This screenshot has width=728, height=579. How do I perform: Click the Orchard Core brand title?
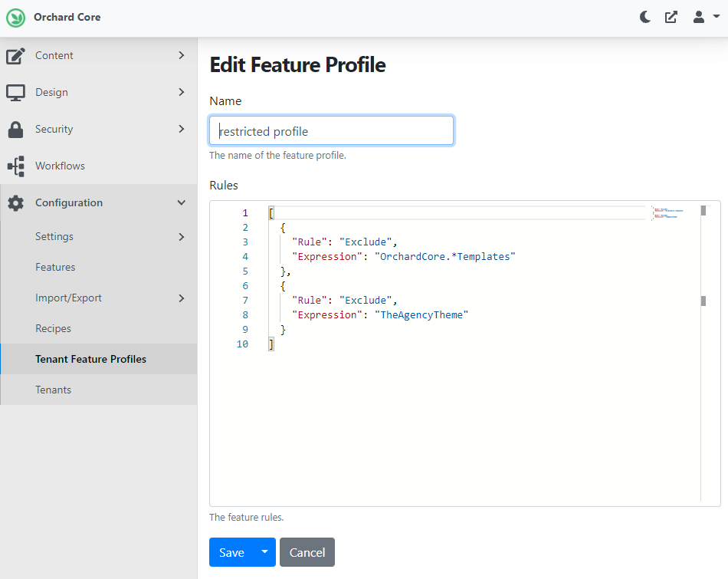67,17
